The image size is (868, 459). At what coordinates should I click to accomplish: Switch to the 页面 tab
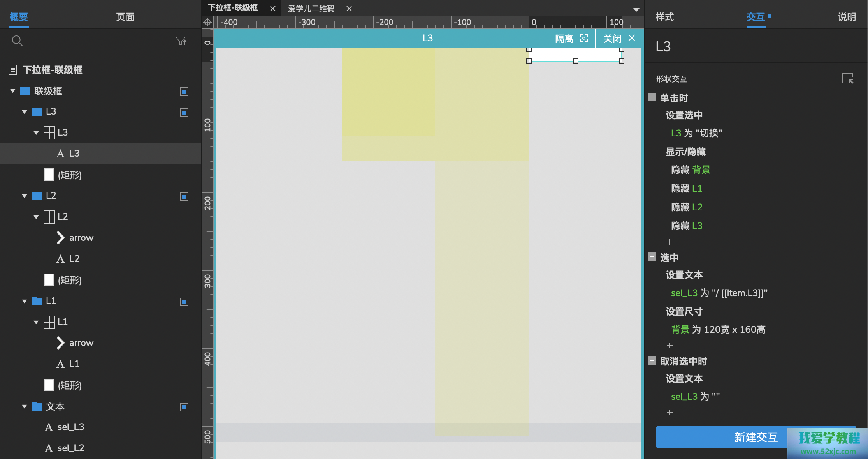click(125, 17)
